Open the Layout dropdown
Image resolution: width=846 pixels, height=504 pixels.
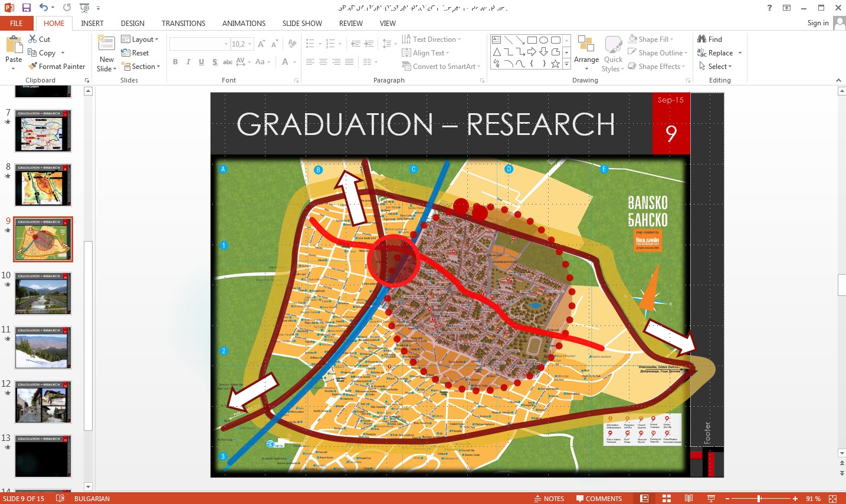140,39
